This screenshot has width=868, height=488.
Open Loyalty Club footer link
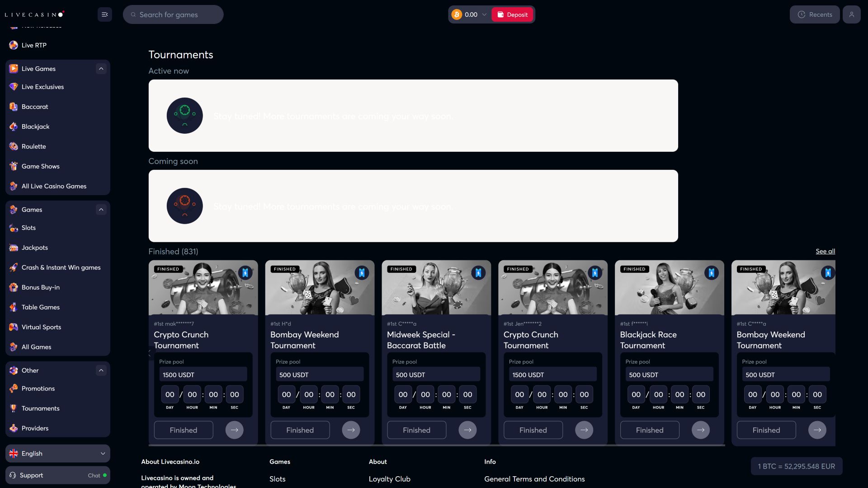(389, 479)
